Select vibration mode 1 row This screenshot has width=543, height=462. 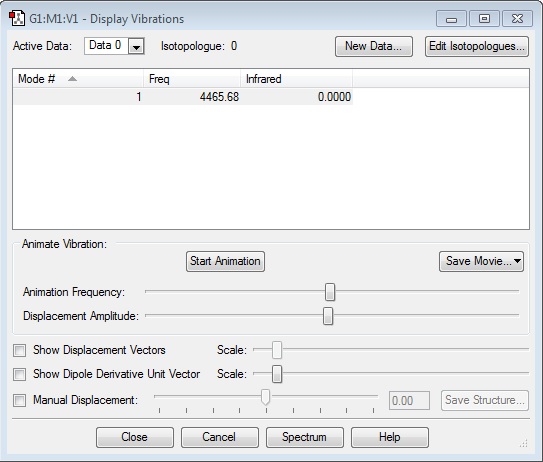[183, 97]
